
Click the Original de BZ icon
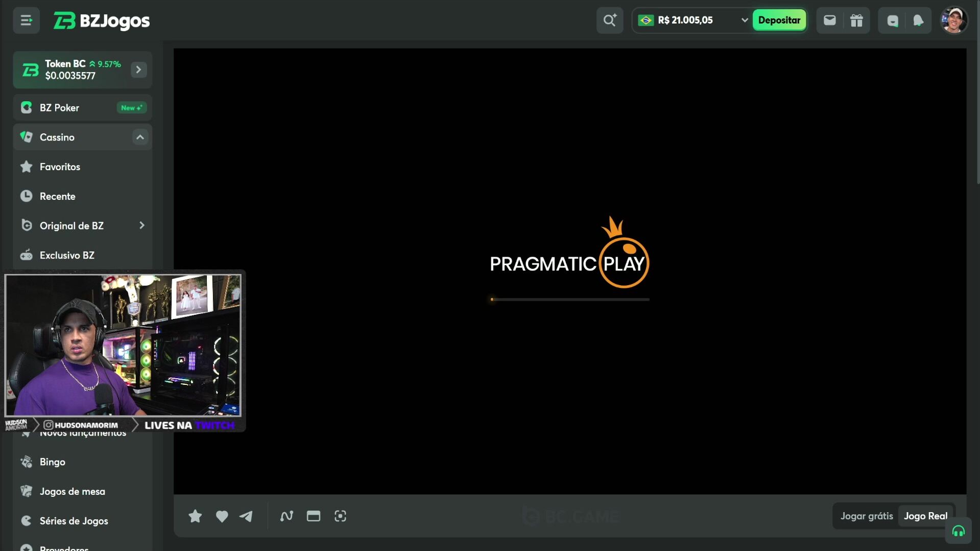[27, 225]
